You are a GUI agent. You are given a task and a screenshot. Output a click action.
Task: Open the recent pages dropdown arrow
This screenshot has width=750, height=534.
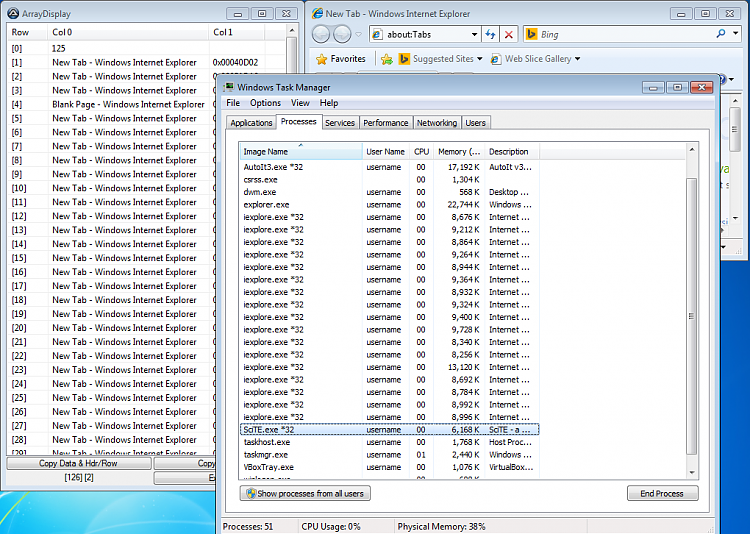[x=358, y=34]
